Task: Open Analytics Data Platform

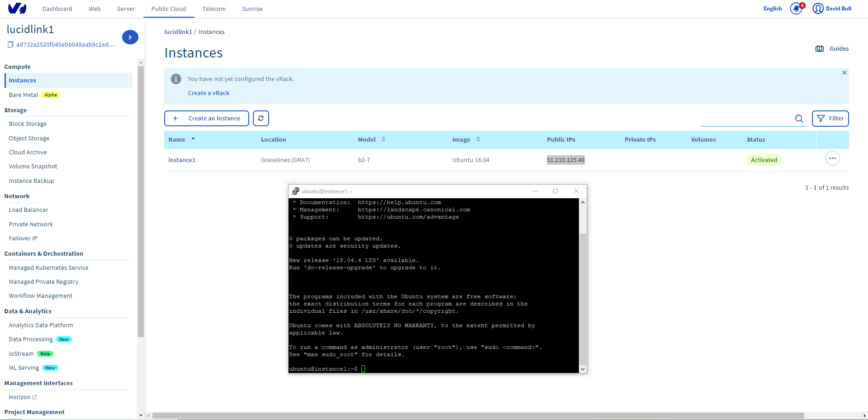Action: click(41, 325)
